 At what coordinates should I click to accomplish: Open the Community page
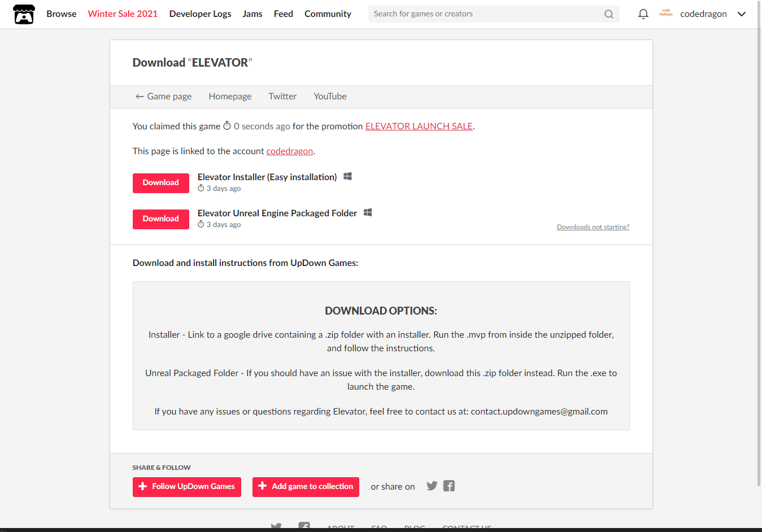pyautogui.click(x=328, y=14)
